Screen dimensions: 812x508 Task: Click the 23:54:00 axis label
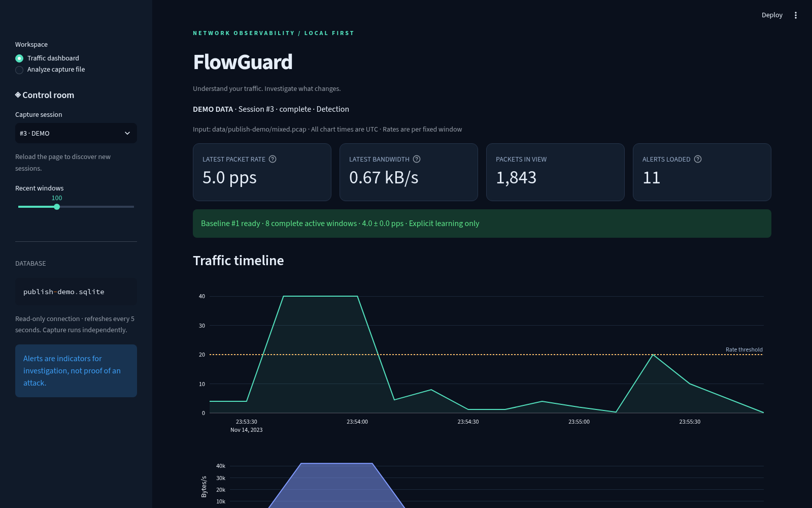point(357,422)
